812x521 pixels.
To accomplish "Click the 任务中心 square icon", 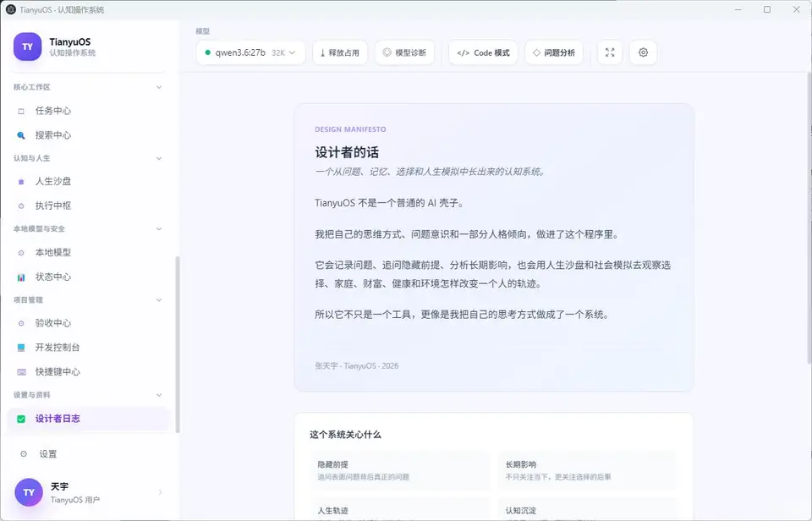I will tap(21, 112).
